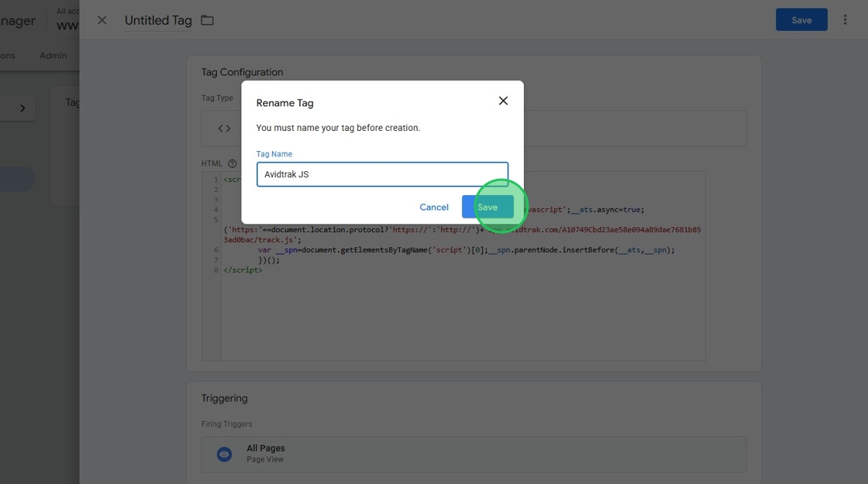Close the Untitled Tag editor panel

(102, 20)
